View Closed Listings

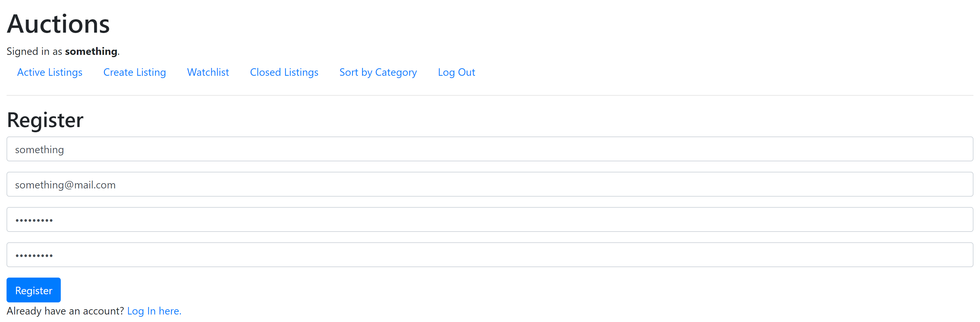click(284, 72)
